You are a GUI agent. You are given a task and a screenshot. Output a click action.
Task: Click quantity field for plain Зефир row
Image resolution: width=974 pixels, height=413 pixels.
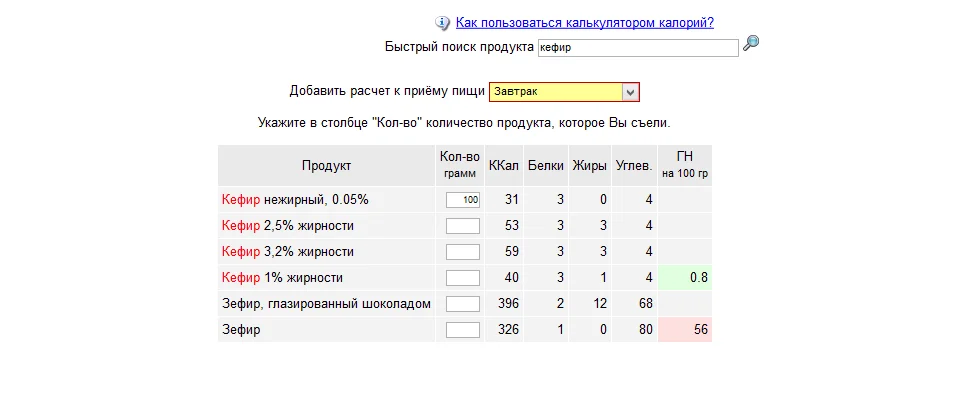click(x=463, y=330)
